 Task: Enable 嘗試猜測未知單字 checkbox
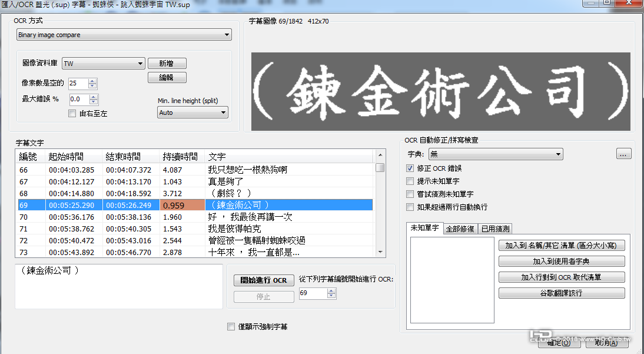410,194
